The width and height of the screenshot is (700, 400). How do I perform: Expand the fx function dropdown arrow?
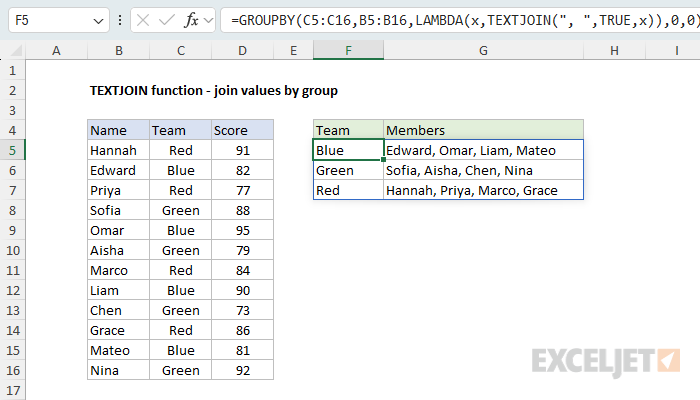(208, 21)
